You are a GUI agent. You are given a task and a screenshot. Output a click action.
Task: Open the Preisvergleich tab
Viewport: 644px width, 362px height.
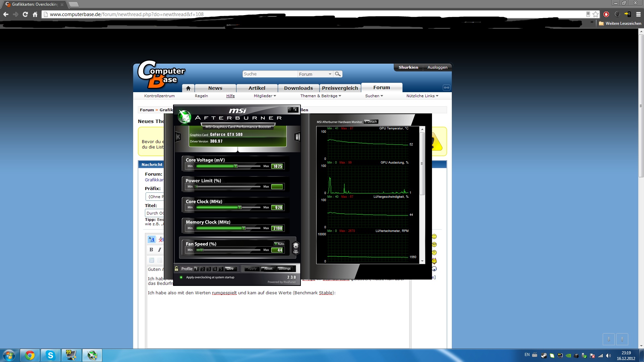[340, 88]
